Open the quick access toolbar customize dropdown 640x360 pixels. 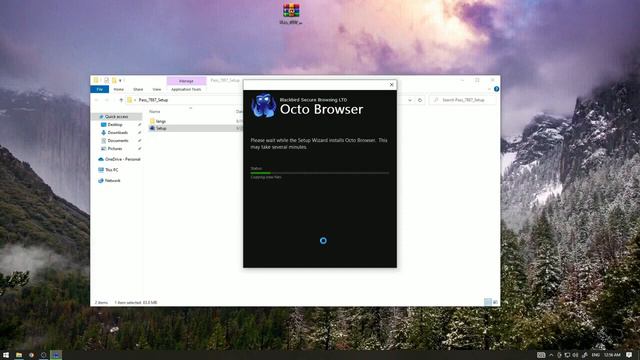(x=120, y=80)
